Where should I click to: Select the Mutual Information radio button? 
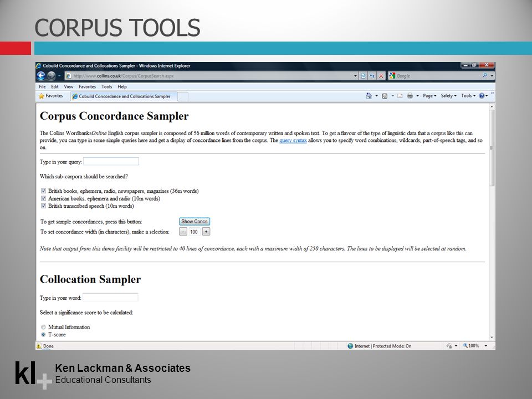coord(43,328)
